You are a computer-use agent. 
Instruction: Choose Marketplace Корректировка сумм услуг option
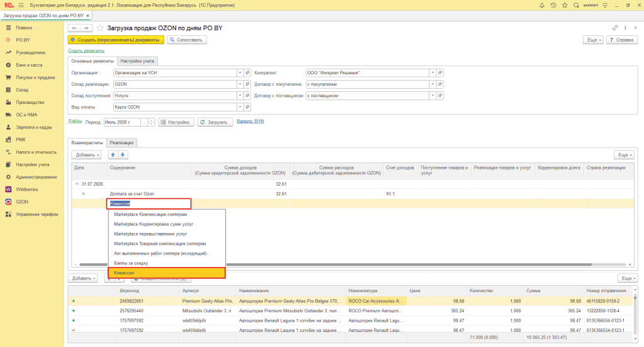[x=167, y=224]
